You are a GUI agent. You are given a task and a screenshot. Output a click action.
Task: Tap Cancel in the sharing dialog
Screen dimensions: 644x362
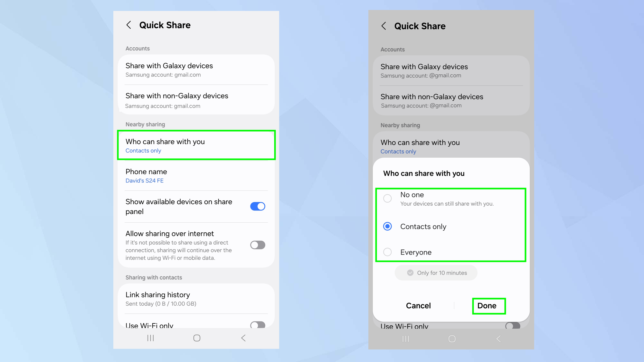[x=418, y=306]
